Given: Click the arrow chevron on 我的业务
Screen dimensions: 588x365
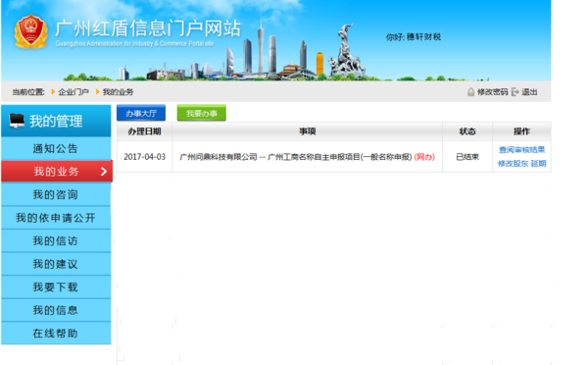Looking at the screenshot, I should click(x=104, y=172).
